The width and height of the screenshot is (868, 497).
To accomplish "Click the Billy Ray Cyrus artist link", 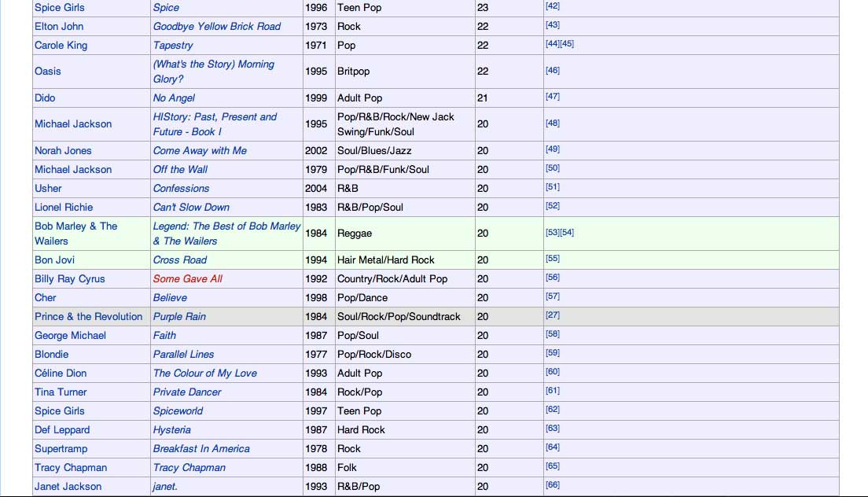I will (70, 279).
